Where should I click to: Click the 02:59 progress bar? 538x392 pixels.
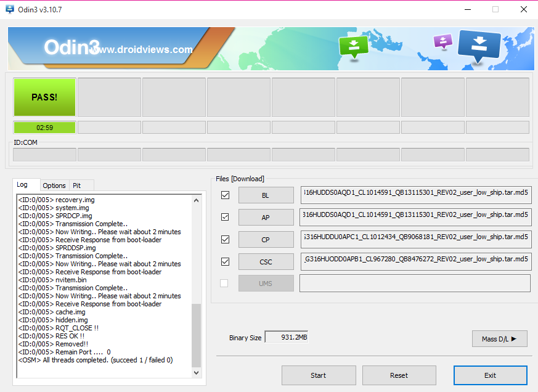pyautogui.click(x=44, y=128)
